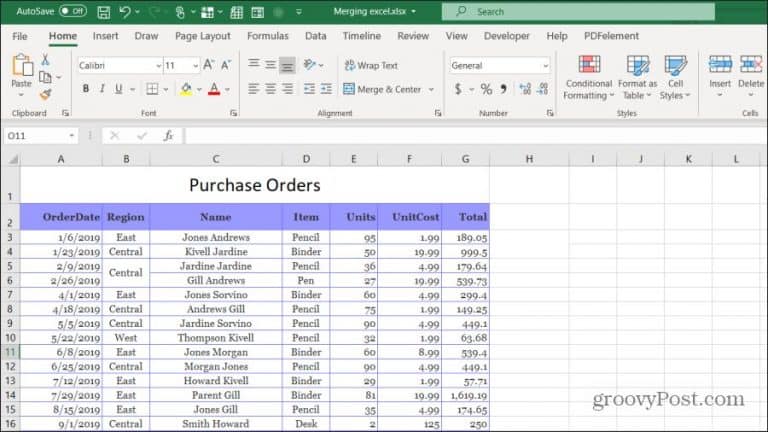The height and width of the screenshot is (432, 768).
Task: Click the Orientation text angle icon
Action: [x=310, y=64]
